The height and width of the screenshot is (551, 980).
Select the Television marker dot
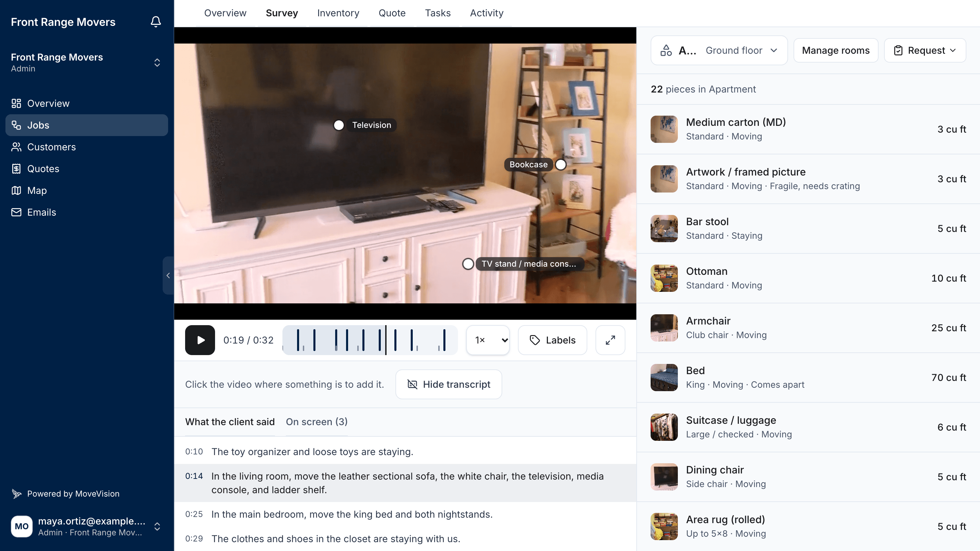[339, 125]
